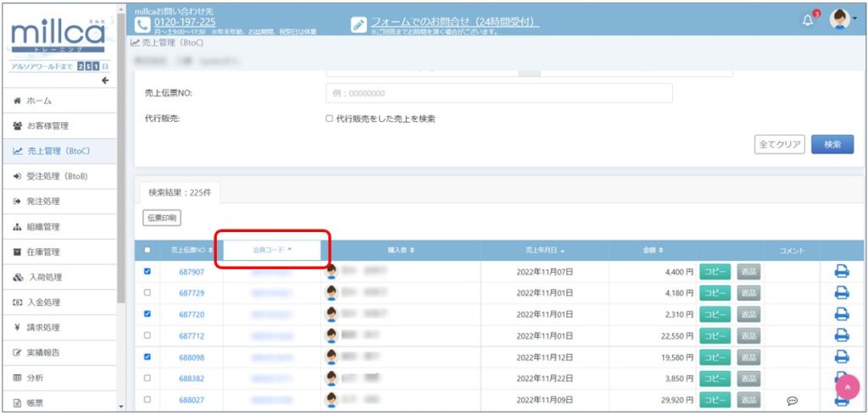
Task: Click the form inquiry pencil icon
Action: pyautogui.click(x=359, y=25)
